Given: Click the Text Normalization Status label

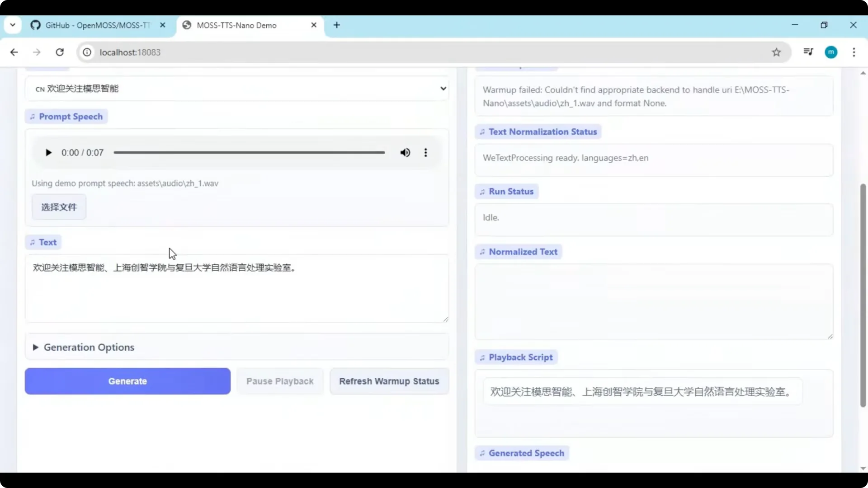Looking at the screenshot, I should click(538, 132).
